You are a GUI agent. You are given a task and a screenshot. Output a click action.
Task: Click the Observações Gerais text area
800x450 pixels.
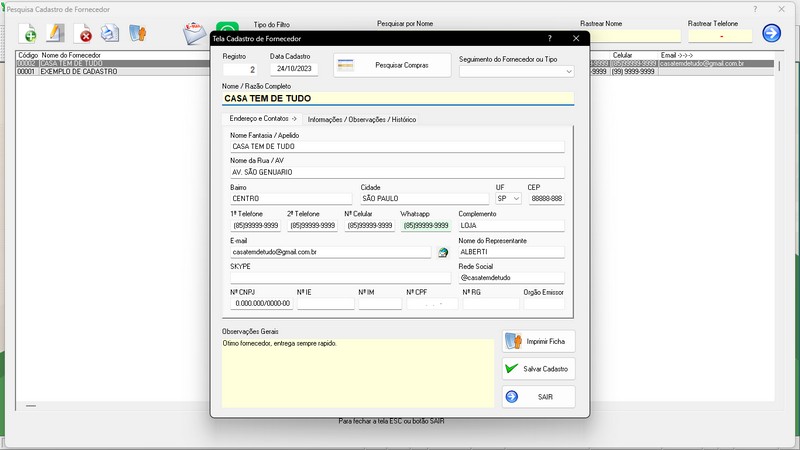(x=358, y=373)
